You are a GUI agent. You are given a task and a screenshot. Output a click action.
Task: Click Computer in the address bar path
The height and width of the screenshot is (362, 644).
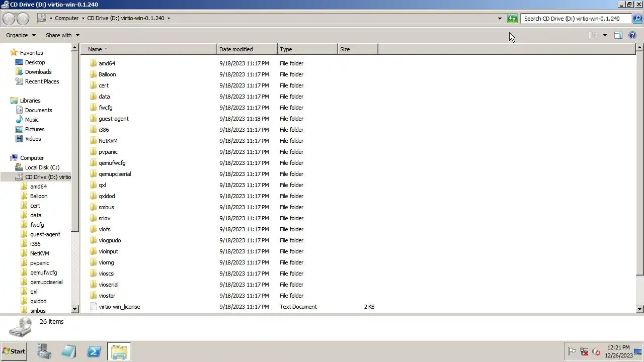coord(66,19)
